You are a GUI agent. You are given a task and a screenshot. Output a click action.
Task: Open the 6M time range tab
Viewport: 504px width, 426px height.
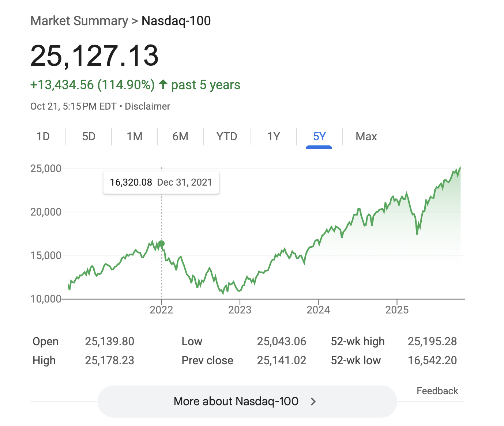(180, 137)
